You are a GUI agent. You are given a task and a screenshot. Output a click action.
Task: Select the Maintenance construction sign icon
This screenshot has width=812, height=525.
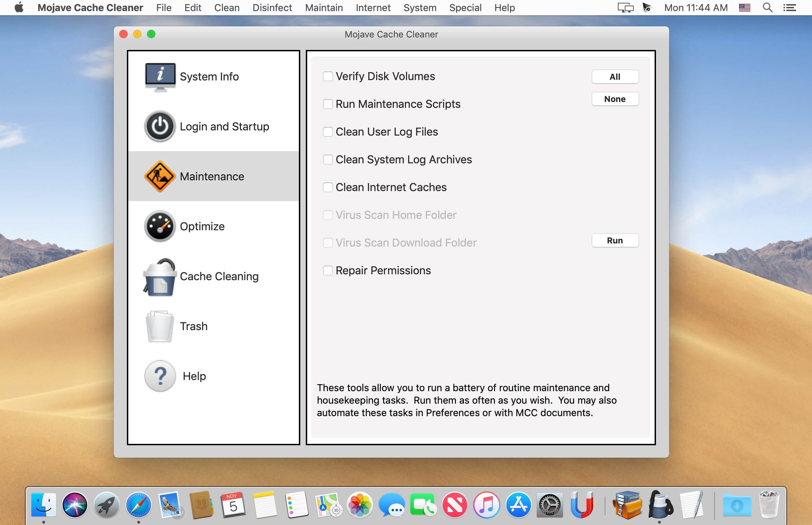coord(160,176)
